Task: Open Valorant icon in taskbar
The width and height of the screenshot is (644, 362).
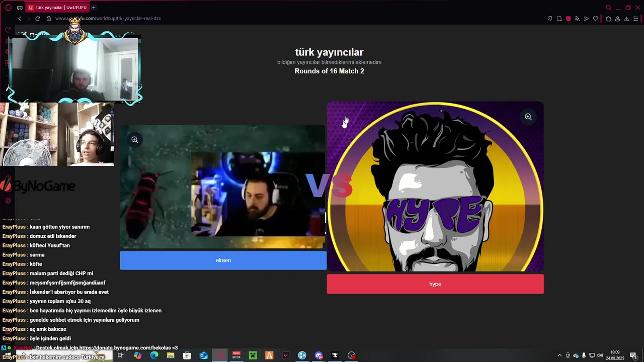Action: tap(286, 355)
